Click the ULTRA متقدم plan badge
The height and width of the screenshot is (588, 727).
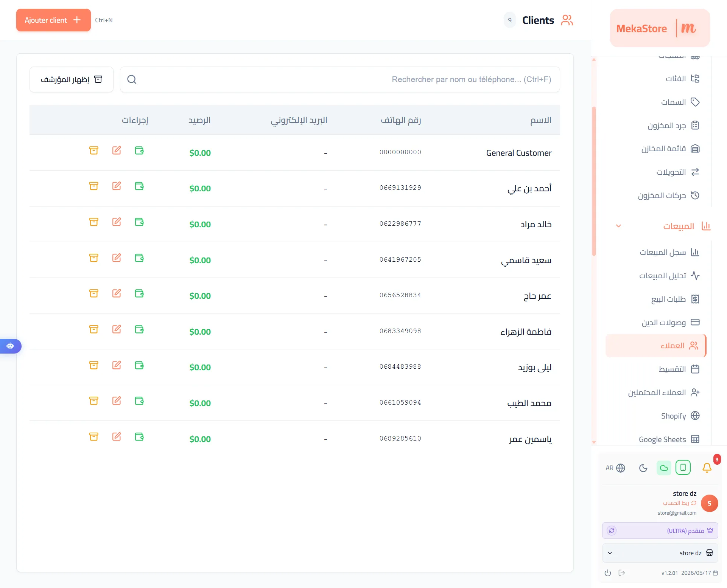click(x=660, y=531)
